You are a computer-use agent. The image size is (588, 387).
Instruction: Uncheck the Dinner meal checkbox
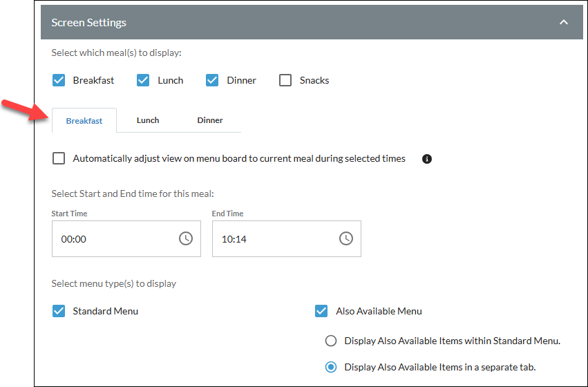click(212, 80)
